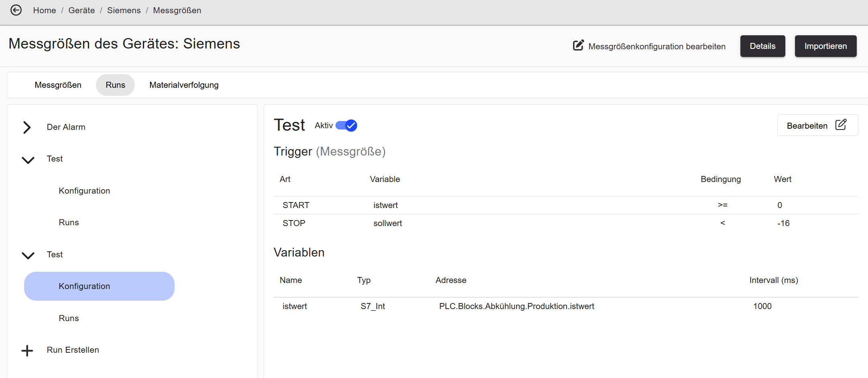Go to Home in the breadcrumb
This screenshot has width=868, height=378.
coord(45,10)
